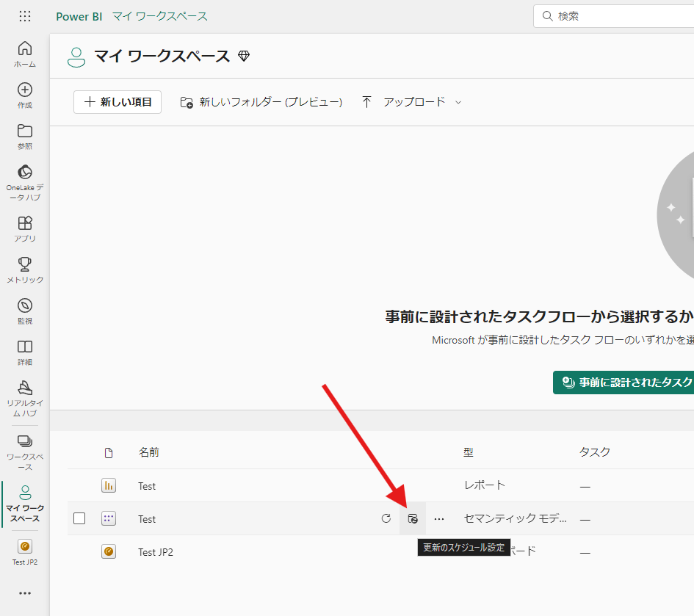The image size is (694, 616).
Task: Click the Test JP2 dashboard icon
Action: point(109,552)
